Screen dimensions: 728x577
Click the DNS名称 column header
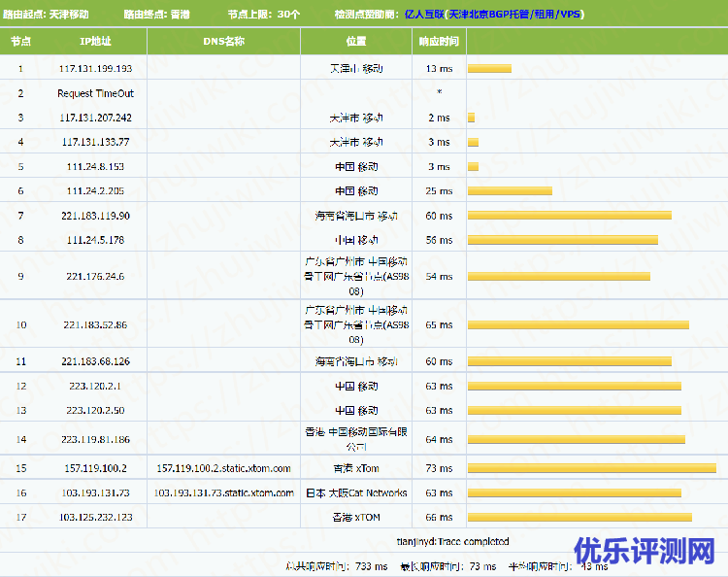pos(223,42)
